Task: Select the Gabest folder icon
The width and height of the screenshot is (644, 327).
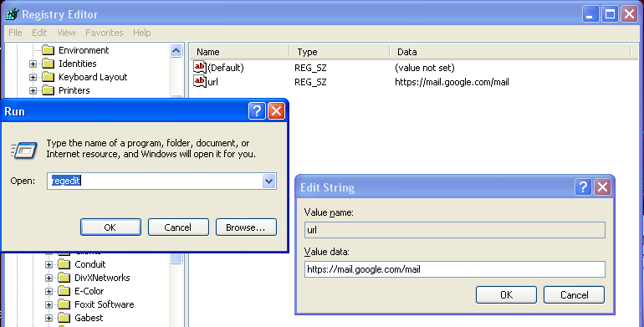Action: [64, 318]
